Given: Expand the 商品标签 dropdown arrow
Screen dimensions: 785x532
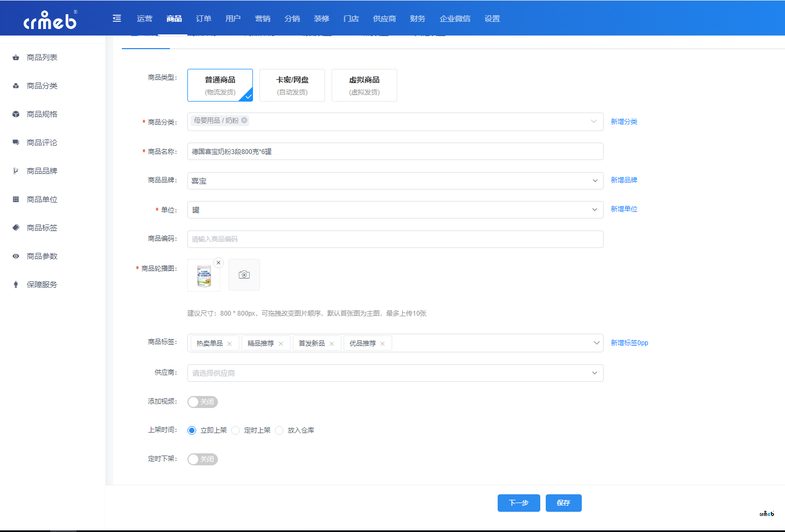Looking at the screenshot, I should click(x=597, y=343).
